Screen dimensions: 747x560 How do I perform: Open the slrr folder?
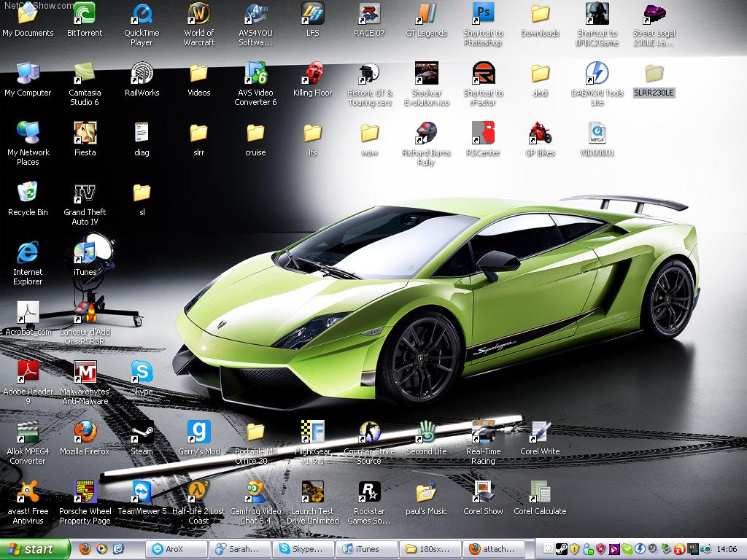pos(198,133)
